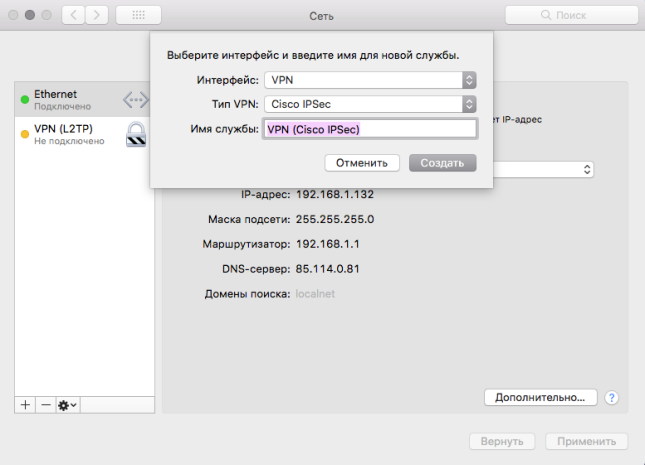
Task: Click green status dot for Ethernet
Action: (25, 100)
